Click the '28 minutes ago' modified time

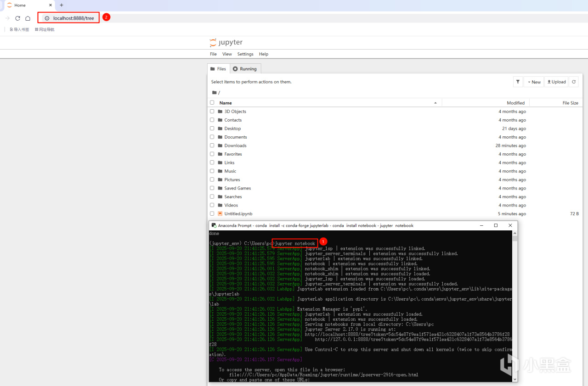(510, 145)
